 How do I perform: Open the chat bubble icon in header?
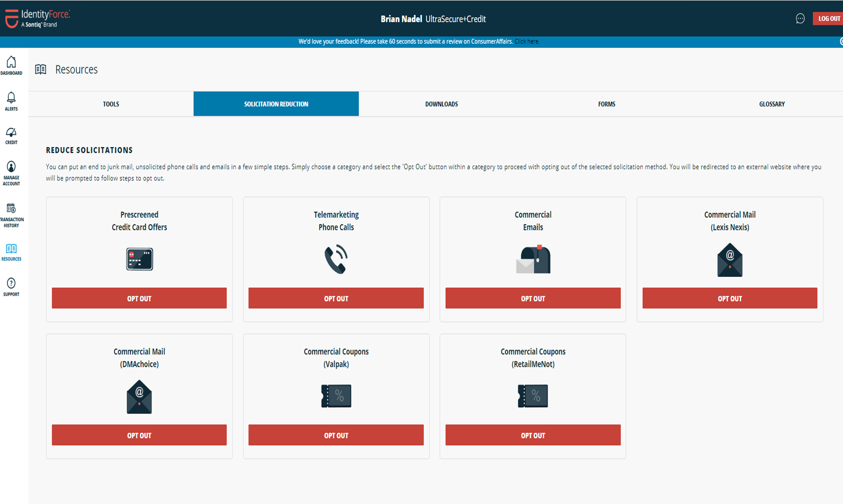point(800,18)
